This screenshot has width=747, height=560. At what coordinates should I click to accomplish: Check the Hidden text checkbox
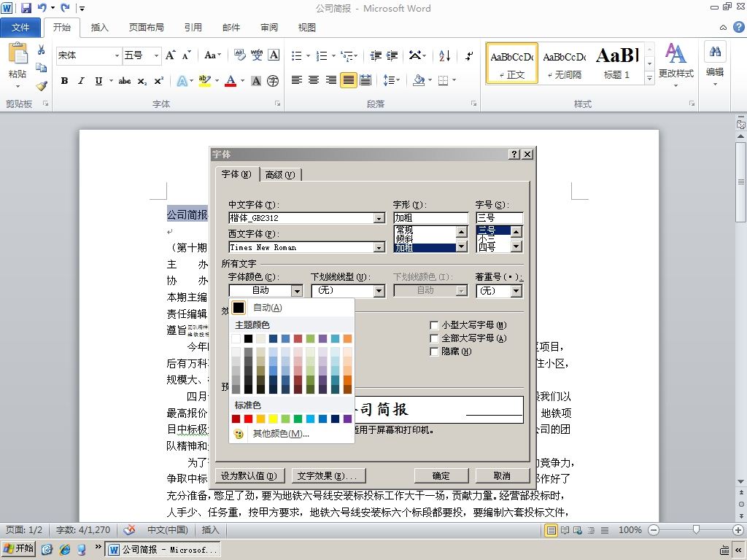(x=434, y=351)
